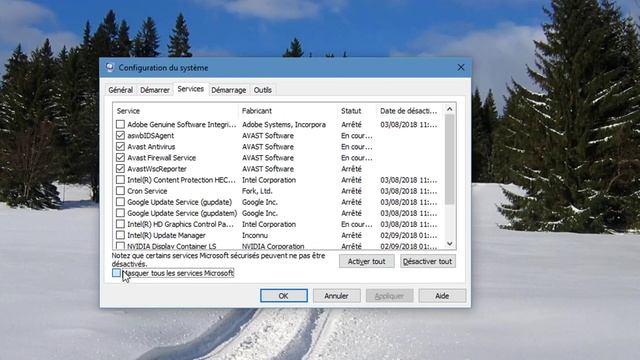The height and width of the screenshot is (360, 640).
Task: Click the Configuration du système title icon
Action: tap(110, 67)
